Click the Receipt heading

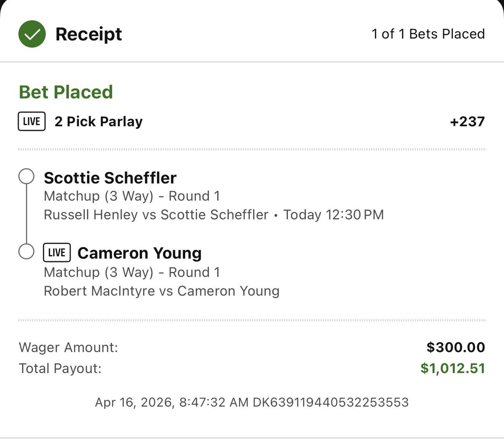click(89, 34)
